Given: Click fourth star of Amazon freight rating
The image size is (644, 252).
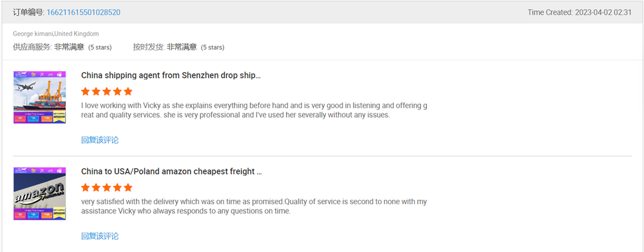Looking at the screenshot, I should point(117,188).
